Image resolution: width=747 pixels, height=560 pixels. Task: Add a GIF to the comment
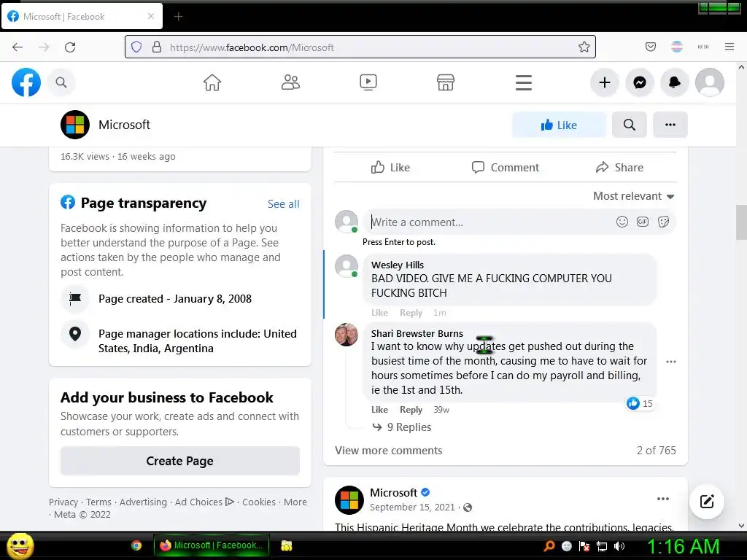coord(643,222)
